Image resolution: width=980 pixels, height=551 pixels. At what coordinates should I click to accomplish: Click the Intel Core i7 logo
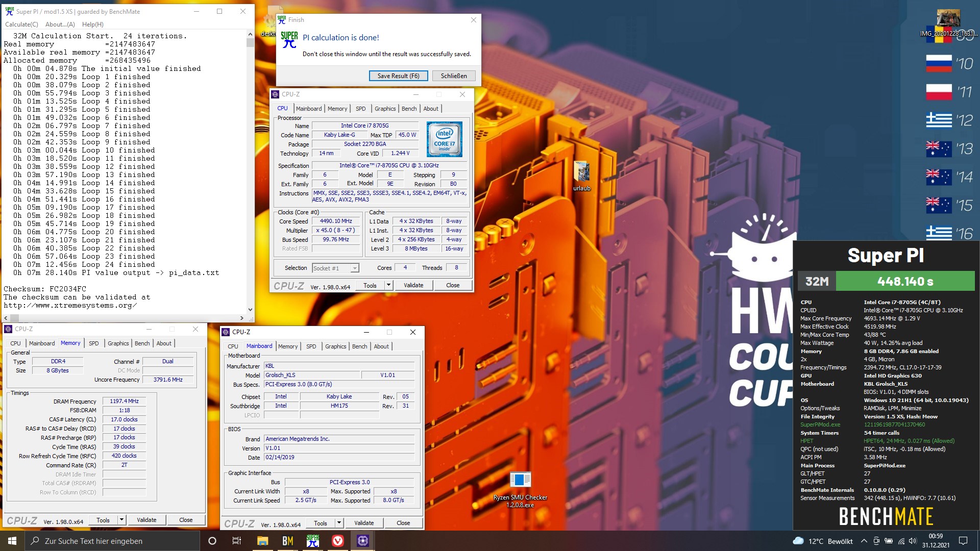444,139
